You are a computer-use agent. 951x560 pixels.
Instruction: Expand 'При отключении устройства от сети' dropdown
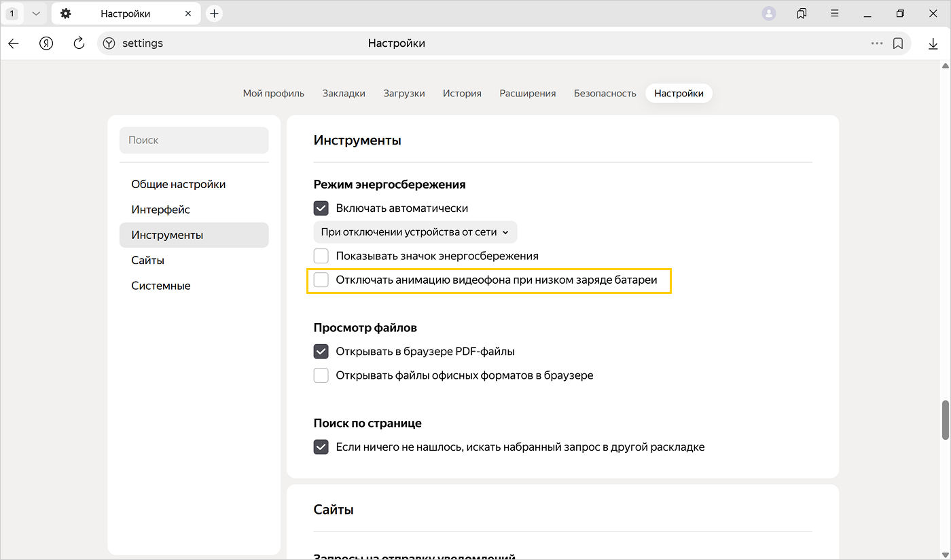coord(415,232)
